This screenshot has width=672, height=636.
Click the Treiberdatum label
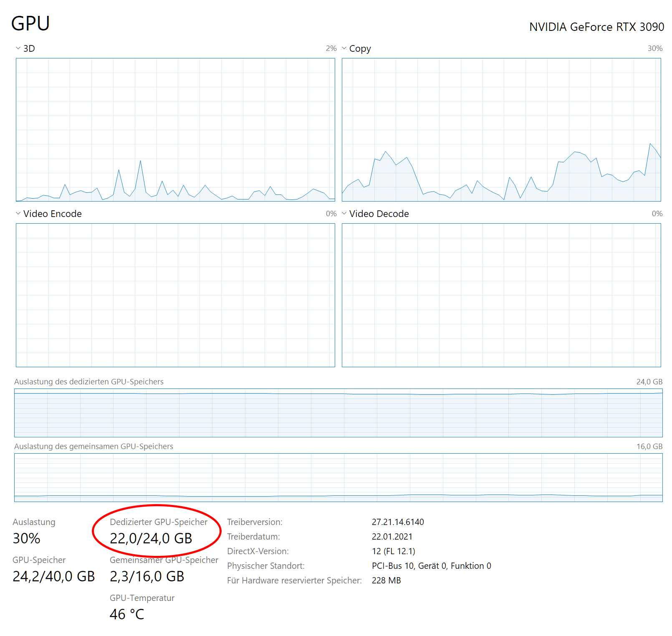point(253,537)
